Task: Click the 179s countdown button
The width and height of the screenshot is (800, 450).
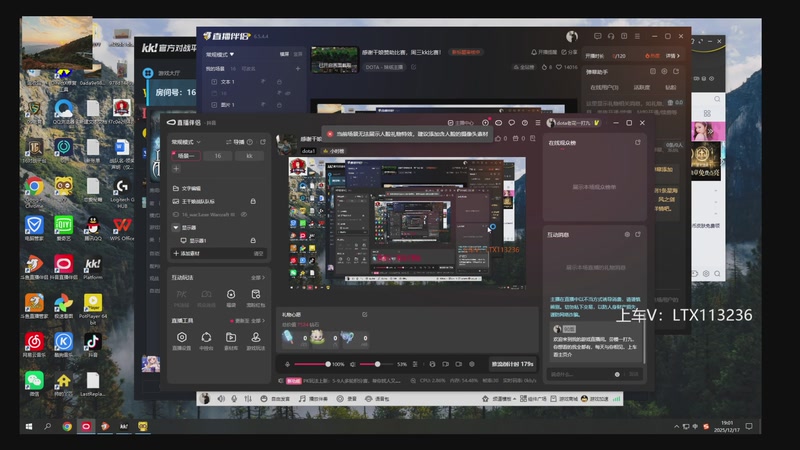Action: click(x=512, y=364)
